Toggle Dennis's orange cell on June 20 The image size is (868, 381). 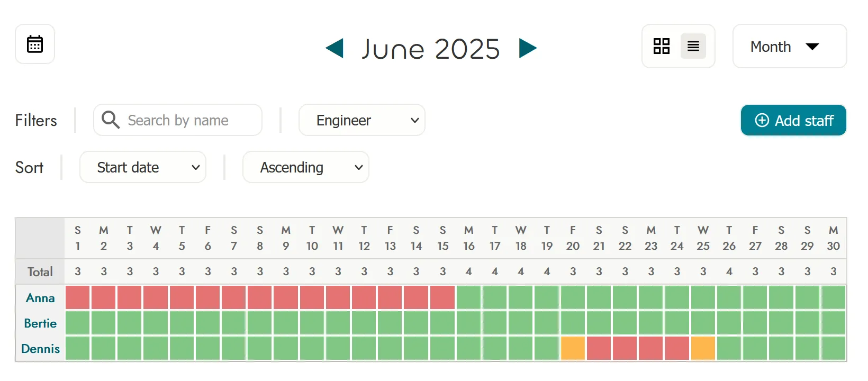(x=573, y=348)
